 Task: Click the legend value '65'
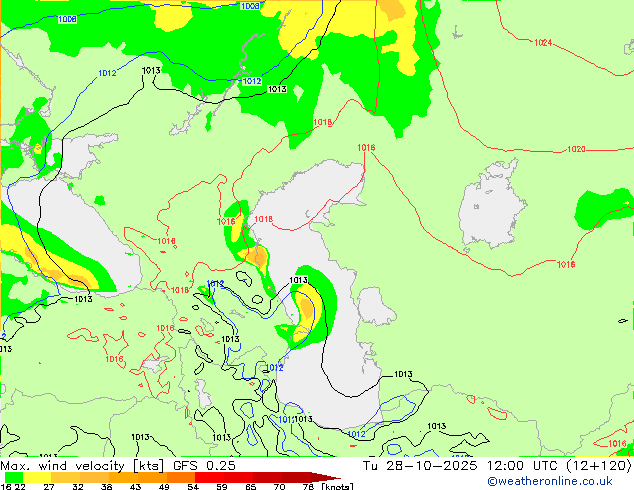[x=251, y=486]
